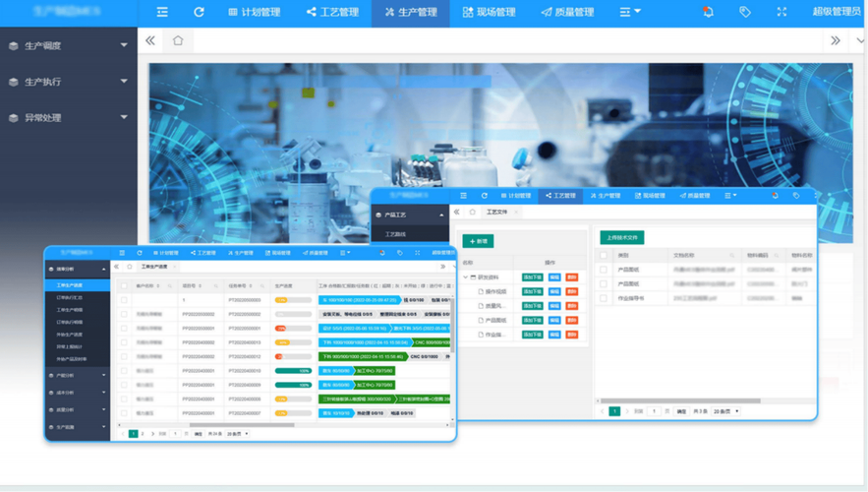Close the 工单生产进度 tab
Image resolution: width=868 pixels, height=492 pixels.
pyautogui.click(x=174, y=267)
